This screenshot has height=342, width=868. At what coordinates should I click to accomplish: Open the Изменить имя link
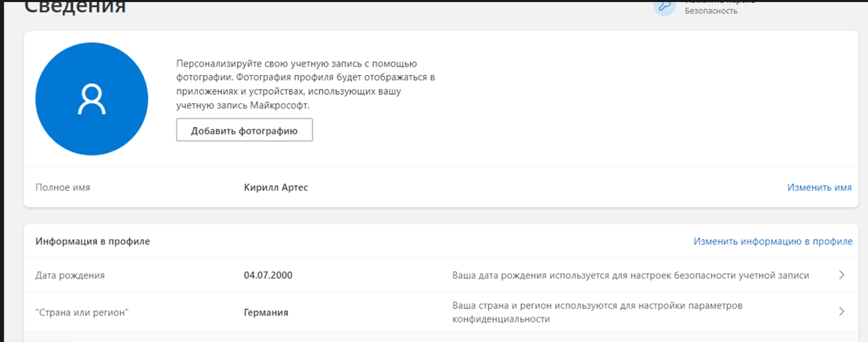click(x=820, y=187)
